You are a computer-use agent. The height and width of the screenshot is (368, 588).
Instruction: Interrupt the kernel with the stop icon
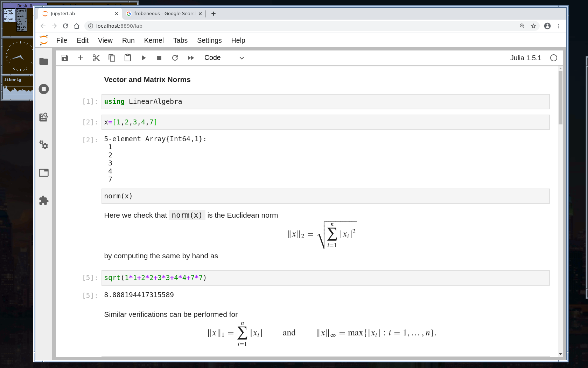click(x=159, y=58)
